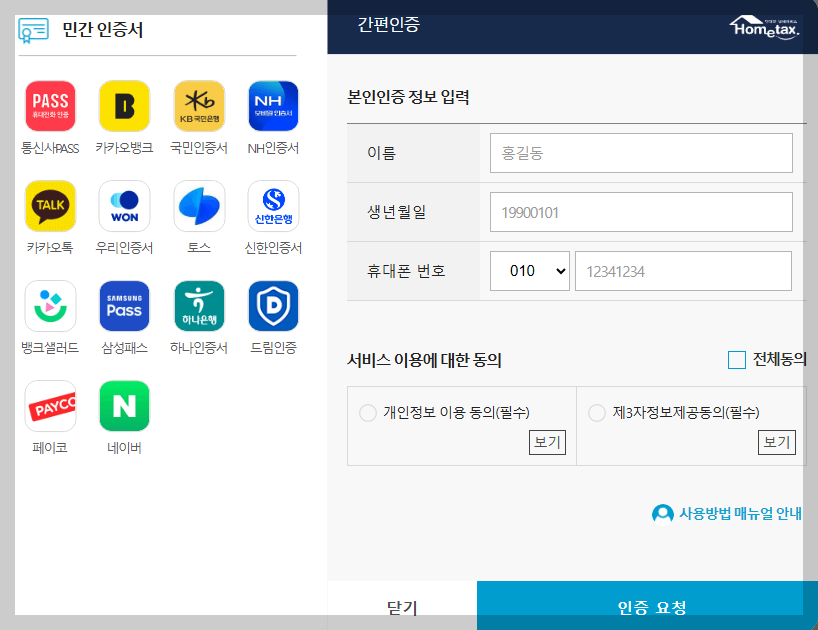Choose the 카카오뱅크 certificate icon
Viewport: 818px width, 630px height.
(x=124, y=106)
